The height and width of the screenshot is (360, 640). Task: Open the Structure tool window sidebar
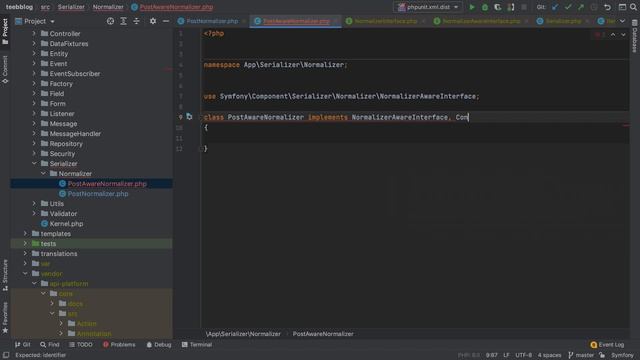coord(5,275)
